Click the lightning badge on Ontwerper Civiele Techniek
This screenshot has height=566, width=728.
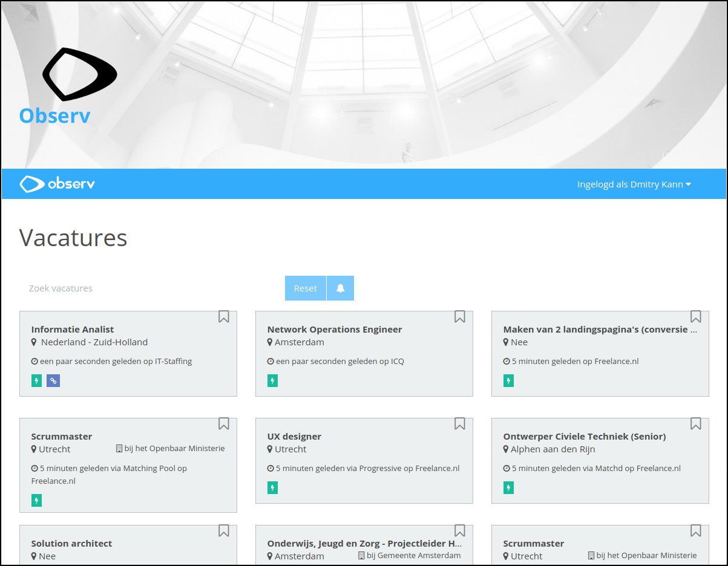point(508,488)
